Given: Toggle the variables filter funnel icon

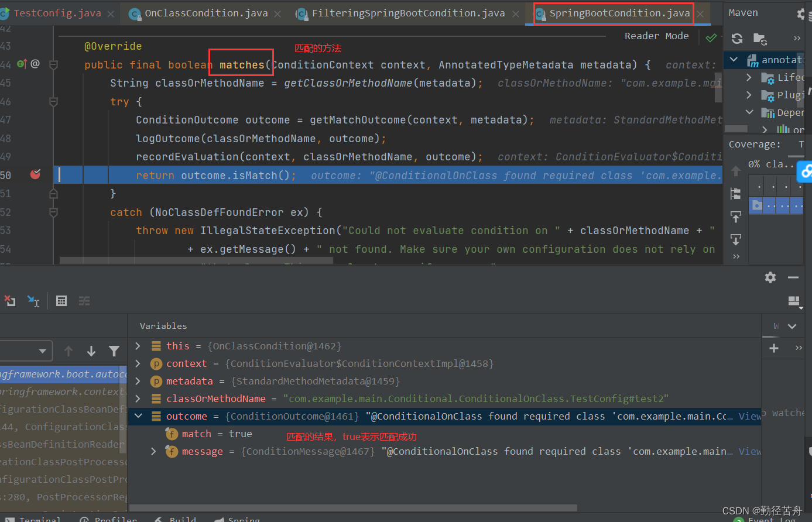Looking at the screenshot, I should click(114, 351).
